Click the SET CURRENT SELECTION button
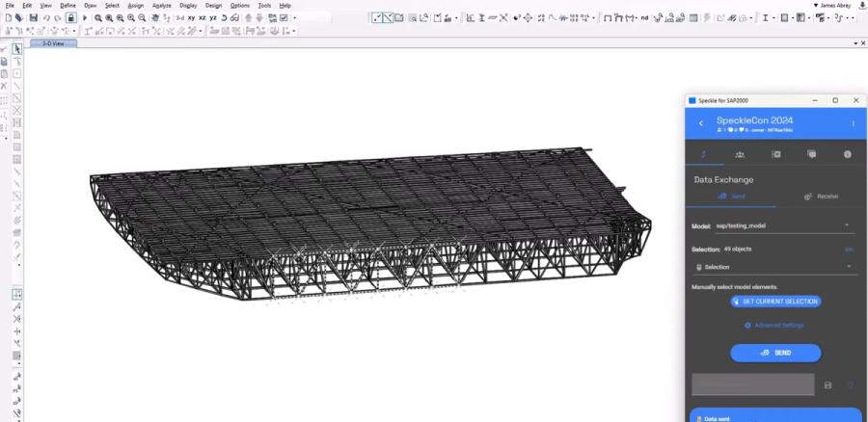The width and height of the screenshot is (868, 422). (775, 302)
